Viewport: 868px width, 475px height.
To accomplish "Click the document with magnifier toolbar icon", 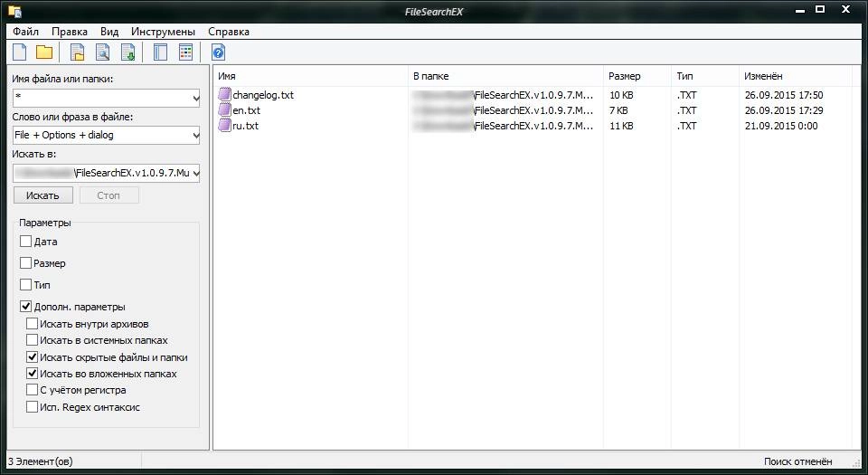I will pyautogui.click(x=103, y=52).
